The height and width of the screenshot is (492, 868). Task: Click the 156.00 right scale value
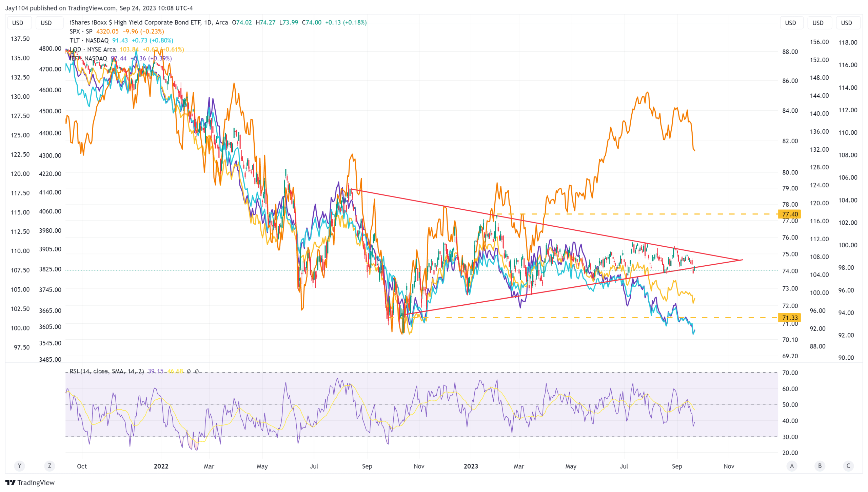(x=819, y=42)
